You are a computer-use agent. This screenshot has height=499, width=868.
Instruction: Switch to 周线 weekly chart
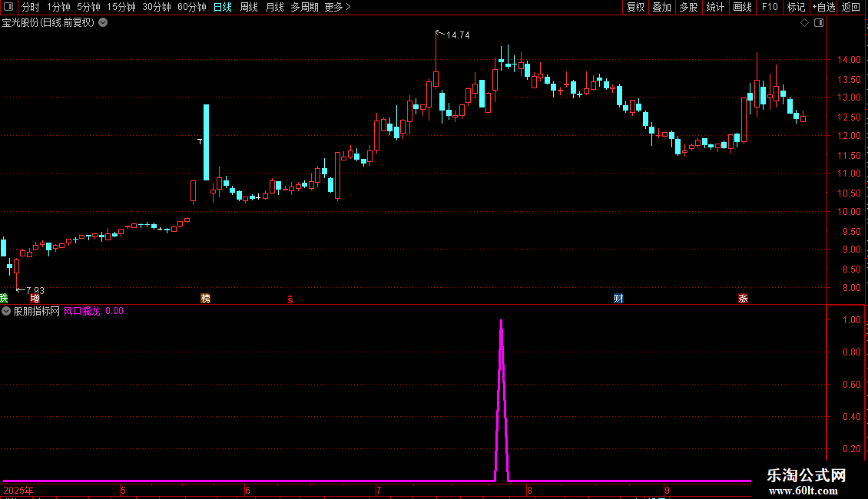[x=249, y=7]
